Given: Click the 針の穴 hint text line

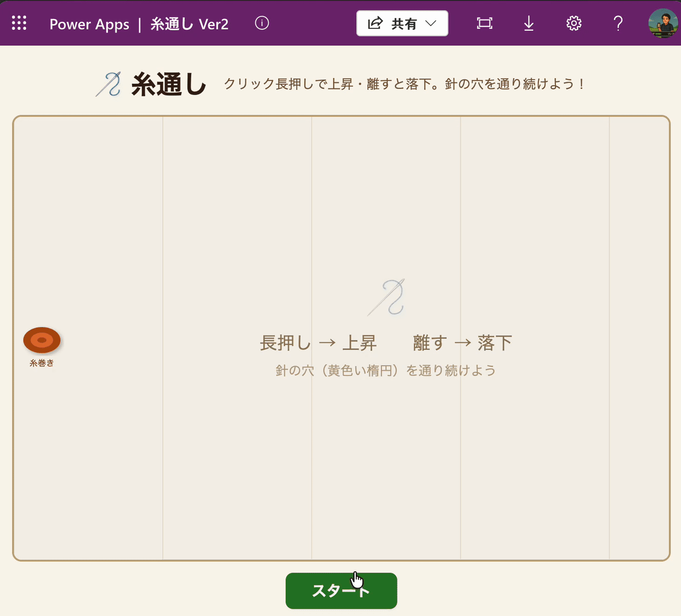Looking at the screenshot, I should pos(385,371).
